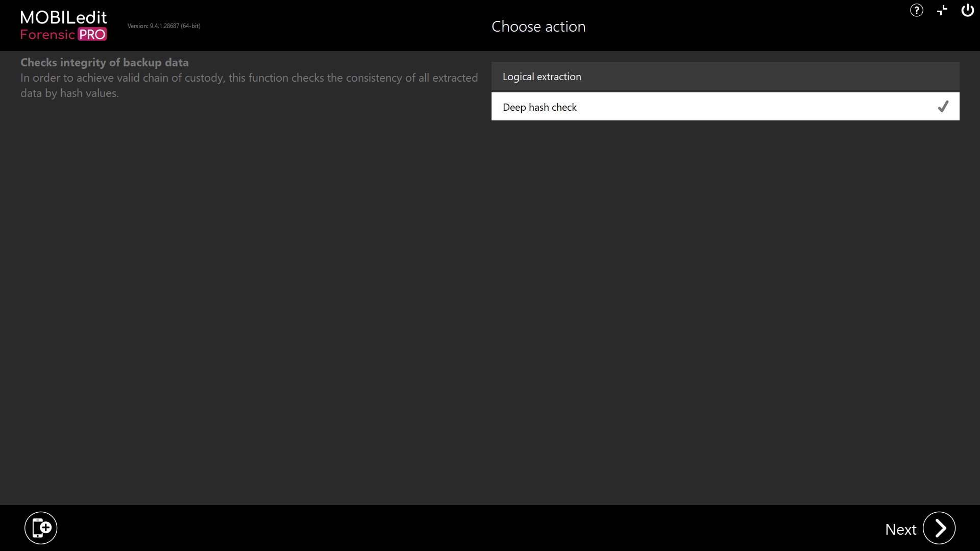Click the circled Next arrow icon
This screenshot has height=551, width=980.
pyautogui.click(x=939, y=528)
